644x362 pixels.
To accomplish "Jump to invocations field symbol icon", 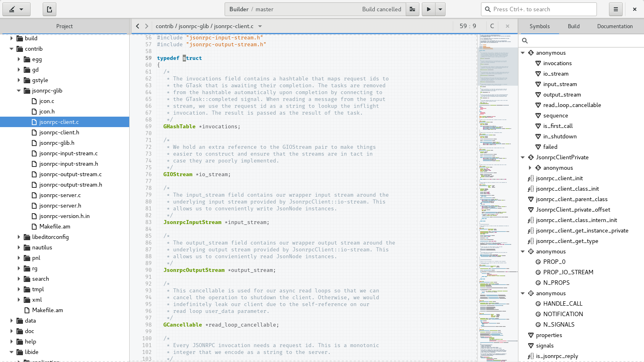I will (538, 63).
